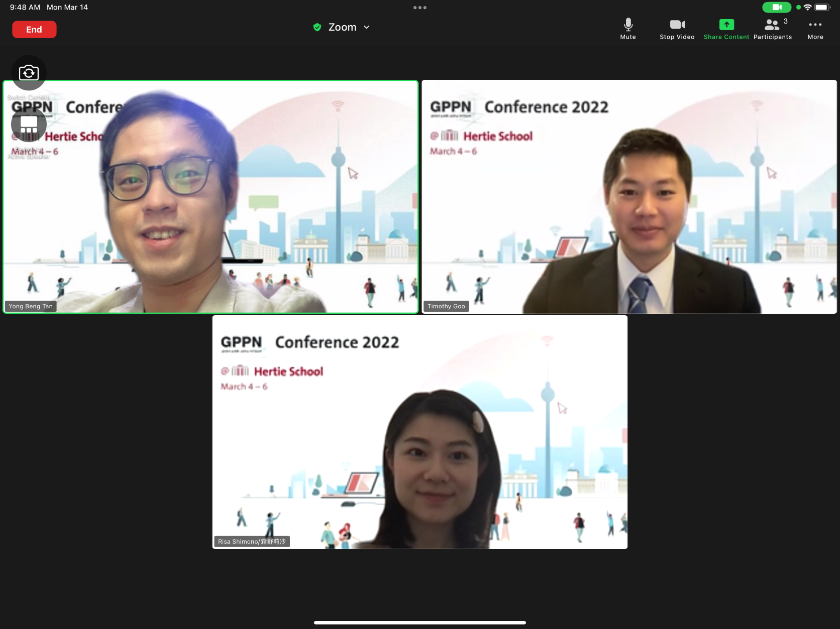840x629 pixels.
Task: End the Zoom meeting
Action: tap(34, 30)
